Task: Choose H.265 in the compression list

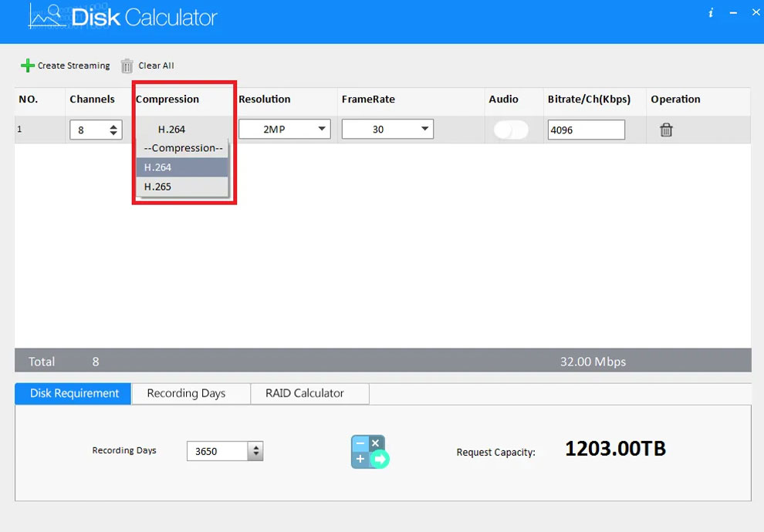Action: point(182,187)
